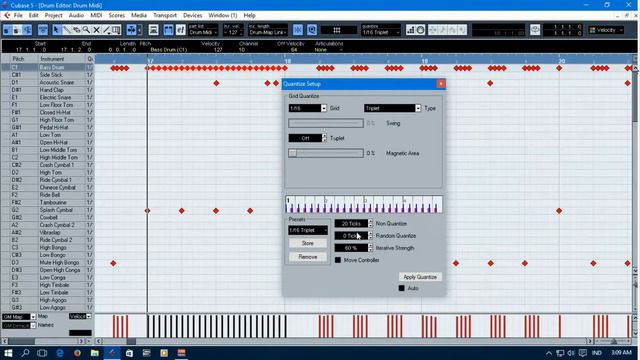This screenshot has height=360, width=640.
Task: Toggle Acoustic Feedback speaker button
Action: click(x=27, y=30)
